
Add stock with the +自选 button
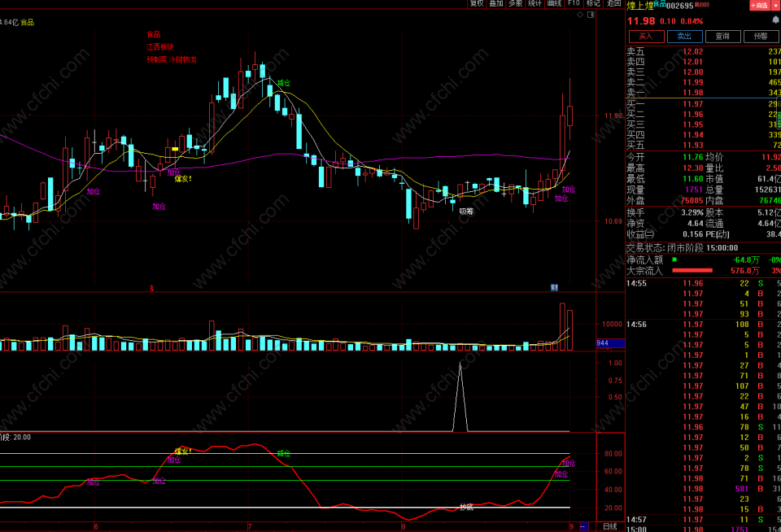coord(759,6)
